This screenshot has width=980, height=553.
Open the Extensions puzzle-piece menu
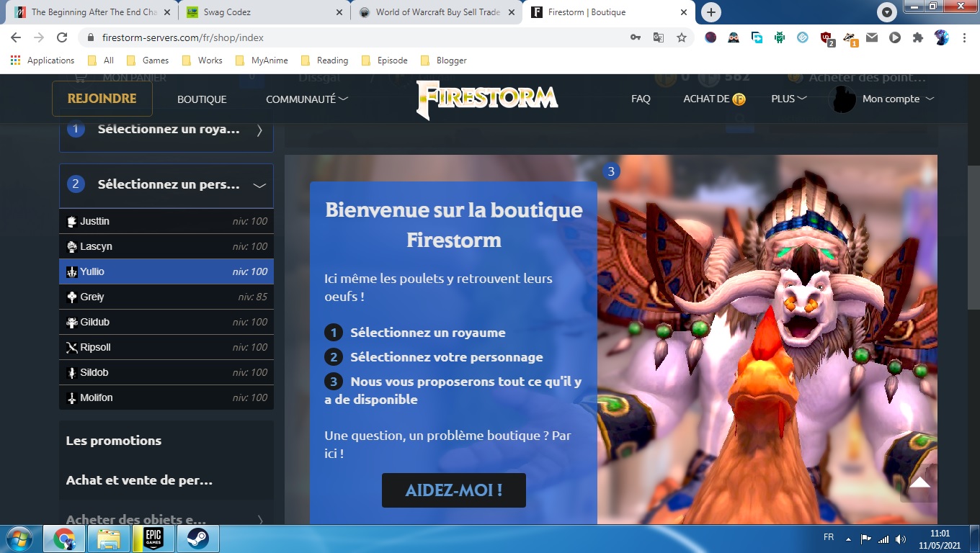click(x=918, y=37)
